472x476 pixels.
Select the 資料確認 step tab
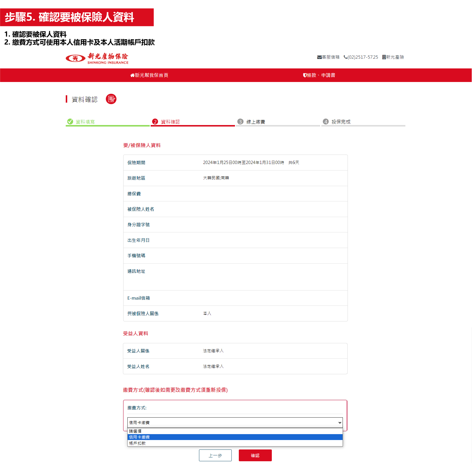[x=193, y=122]
